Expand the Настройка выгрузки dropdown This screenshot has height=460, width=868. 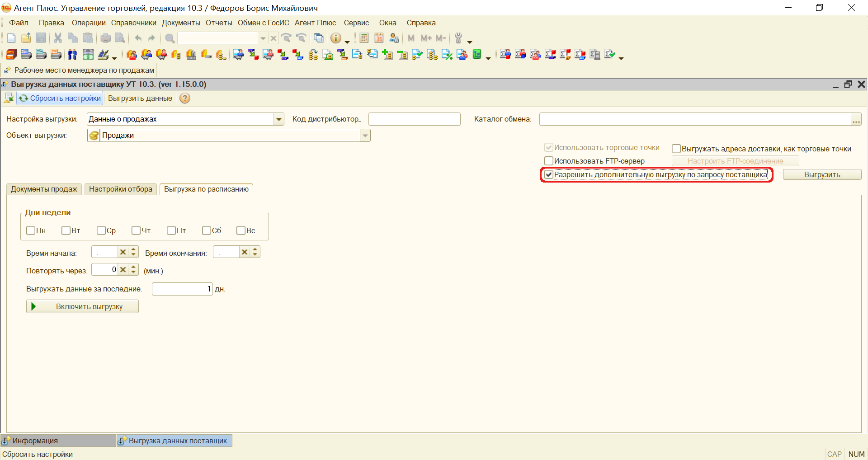(279, 119)
